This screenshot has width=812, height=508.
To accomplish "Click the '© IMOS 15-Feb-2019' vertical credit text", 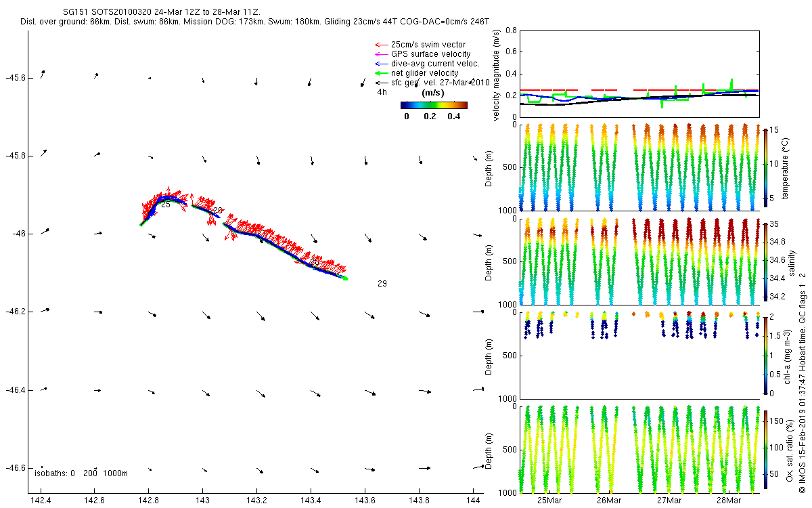I will pos(803,383).
